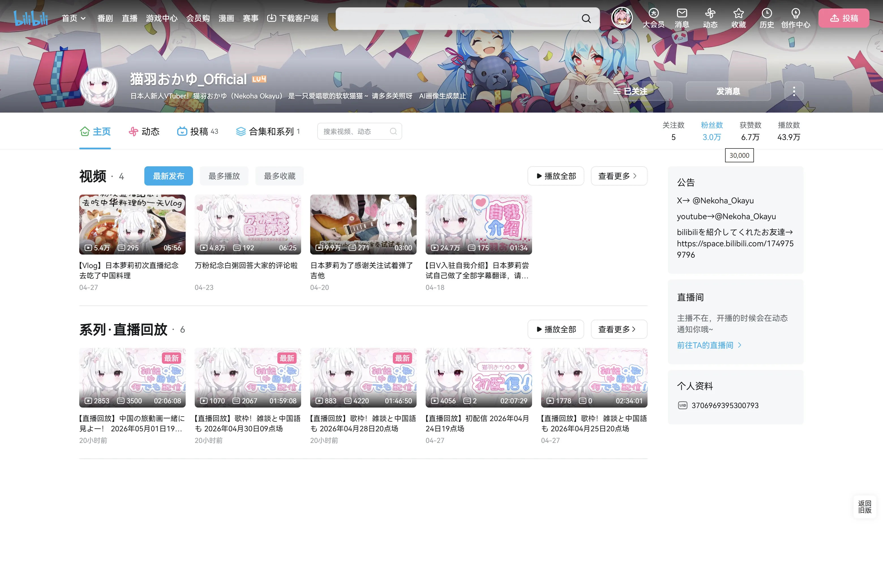Click the main header search field
The width and height of the screenshot is (883, 588).
[467, 18]
